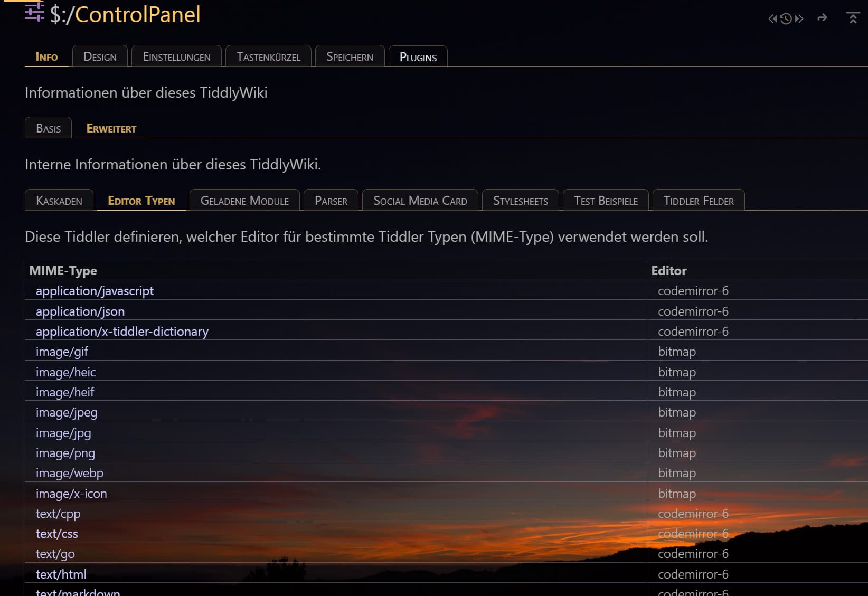Click the history back arrow icon

click(x=773, y=18)
